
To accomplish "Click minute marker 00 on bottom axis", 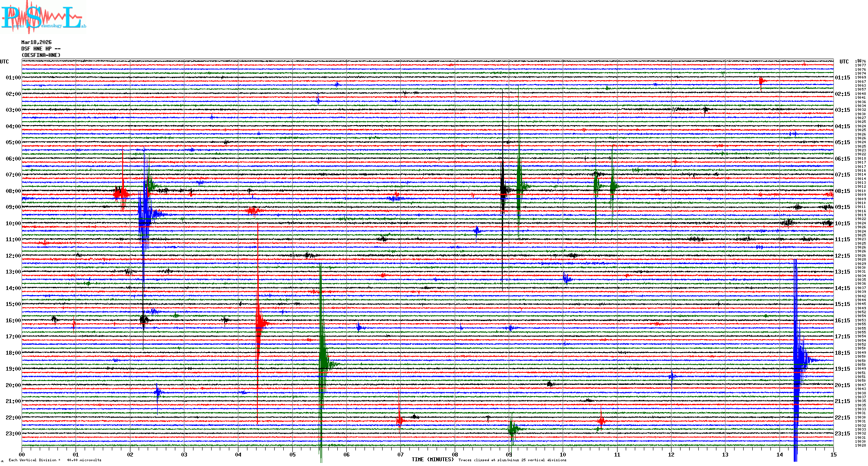I will [22, 455].
